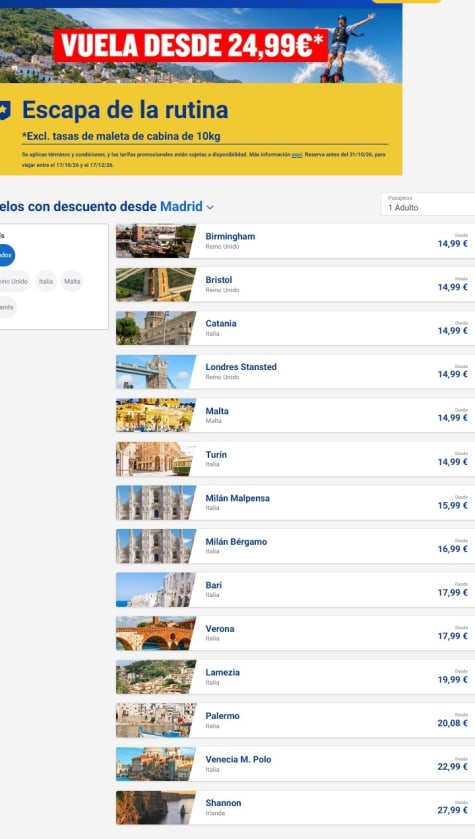Viewport: 475px width, 839px height.
Task: Click the 14,99 € price for Bristol
Action: pos(453,287)
